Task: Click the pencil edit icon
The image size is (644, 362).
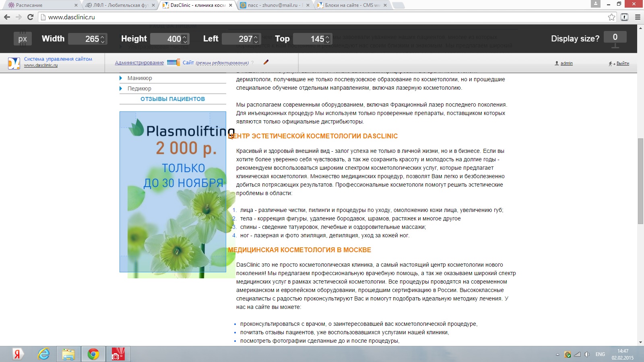Action: [266, 62]
